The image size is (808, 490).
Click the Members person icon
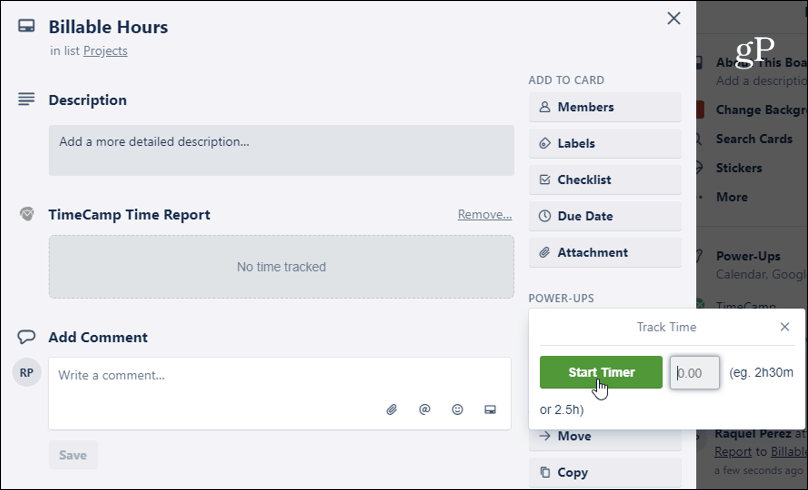pyautogui.click(x=544, y=107)
